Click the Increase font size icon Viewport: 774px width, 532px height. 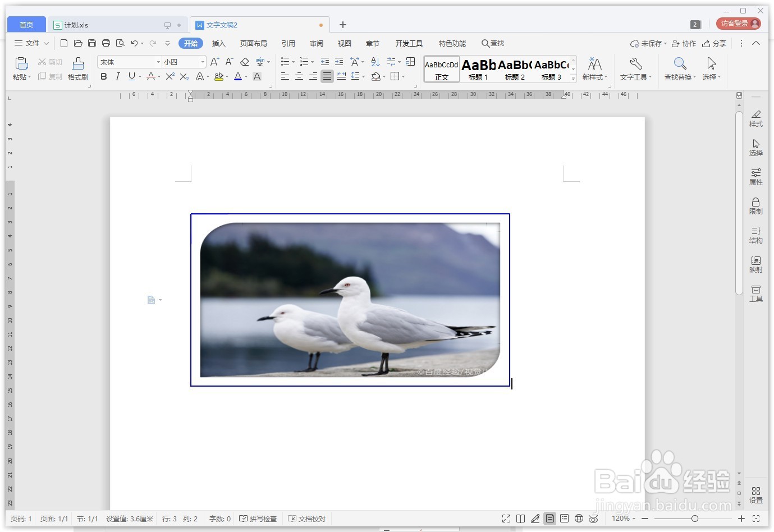(x=215, y=62)
